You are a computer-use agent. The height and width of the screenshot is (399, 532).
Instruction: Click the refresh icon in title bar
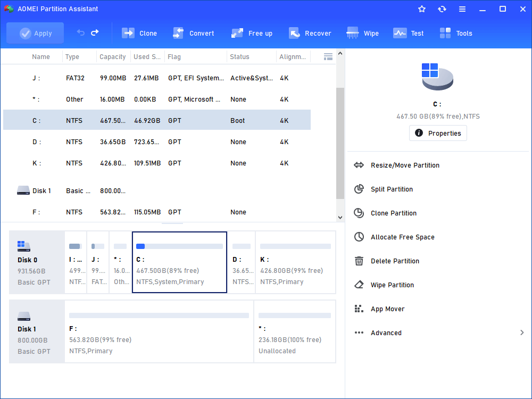pos(442,9)
